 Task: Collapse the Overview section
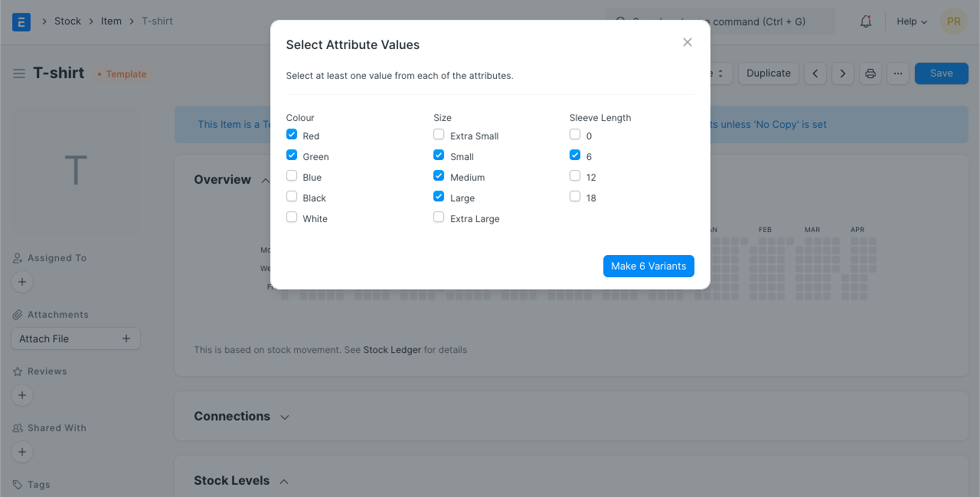(x=266, y=181)
